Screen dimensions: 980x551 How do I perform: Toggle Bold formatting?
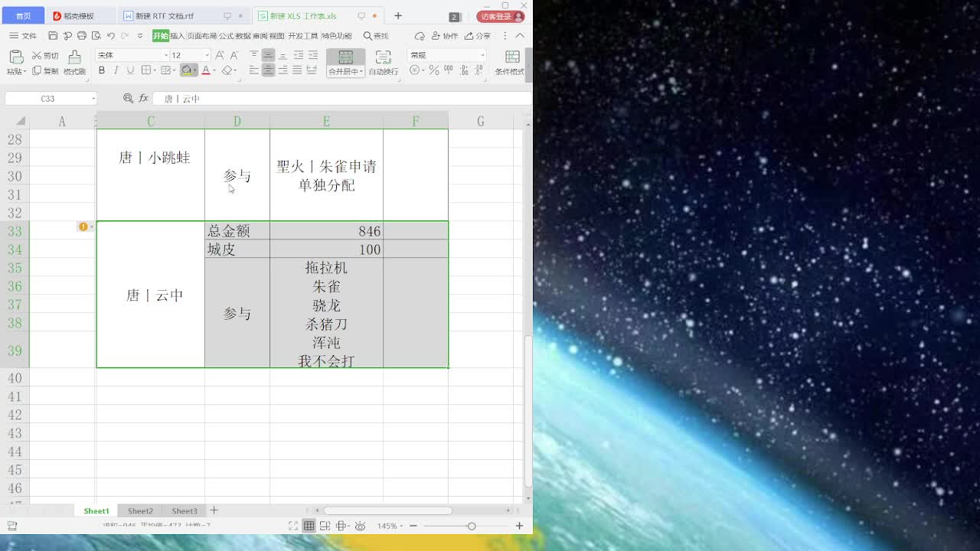[x=102, y=70]
